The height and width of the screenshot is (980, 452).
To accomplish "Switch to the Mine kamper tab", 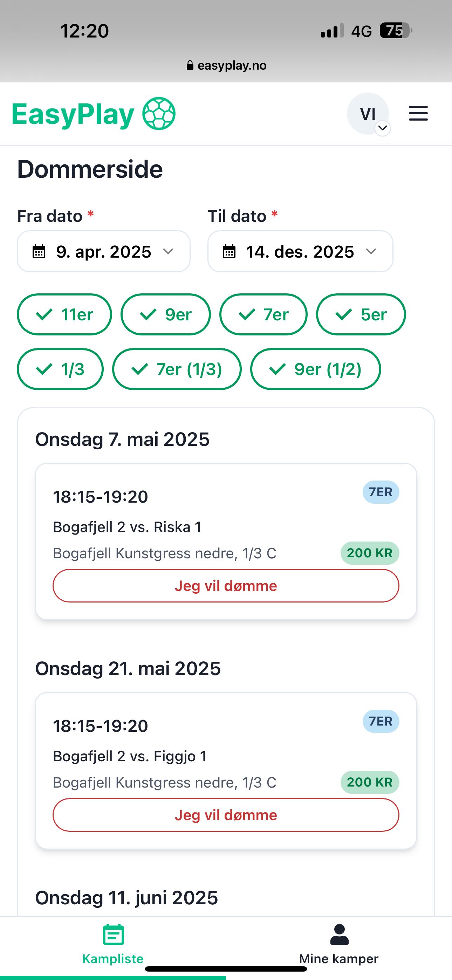I will tap(338, 959).
